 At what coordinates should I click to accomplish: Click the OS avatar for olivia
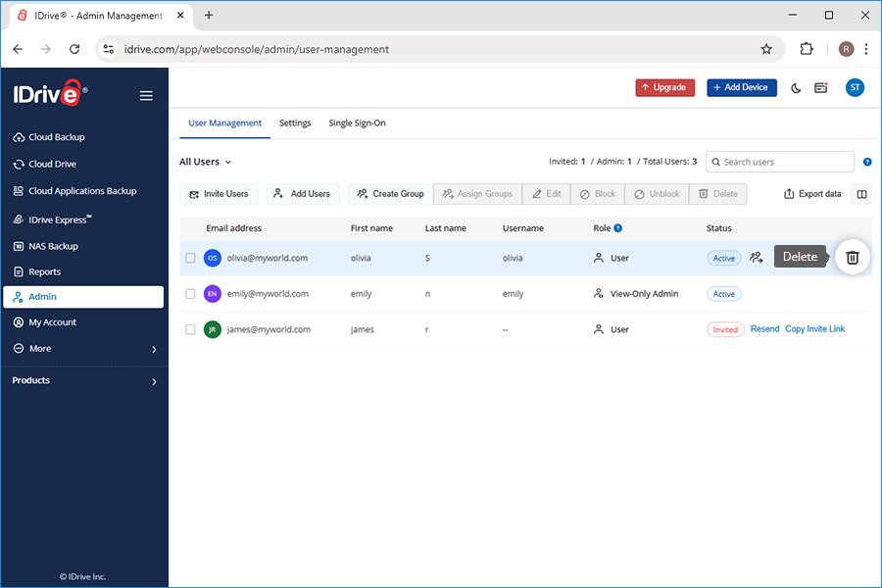pos(212,259)
